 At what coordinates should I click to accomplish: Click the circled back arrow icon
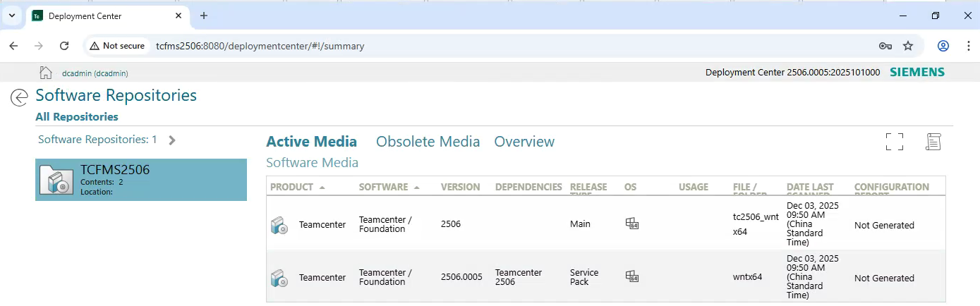[19, 97]
